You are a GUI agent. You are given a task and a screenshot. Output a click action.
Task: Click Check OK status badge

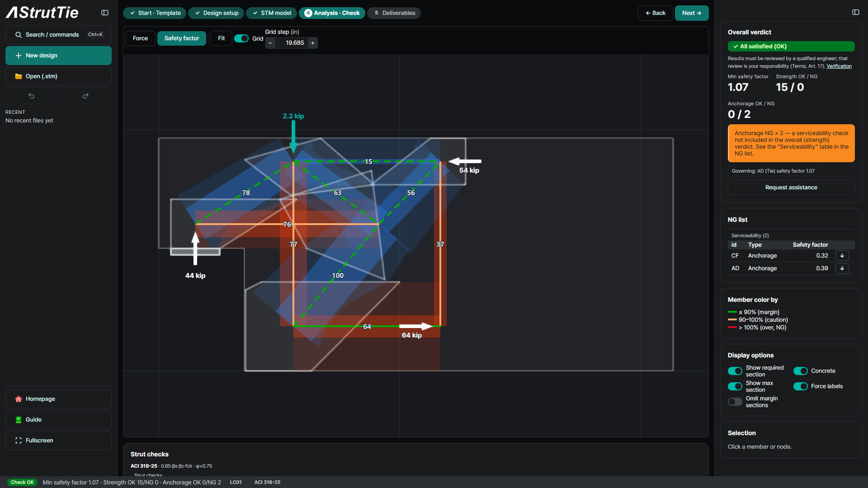coord(22,482)
